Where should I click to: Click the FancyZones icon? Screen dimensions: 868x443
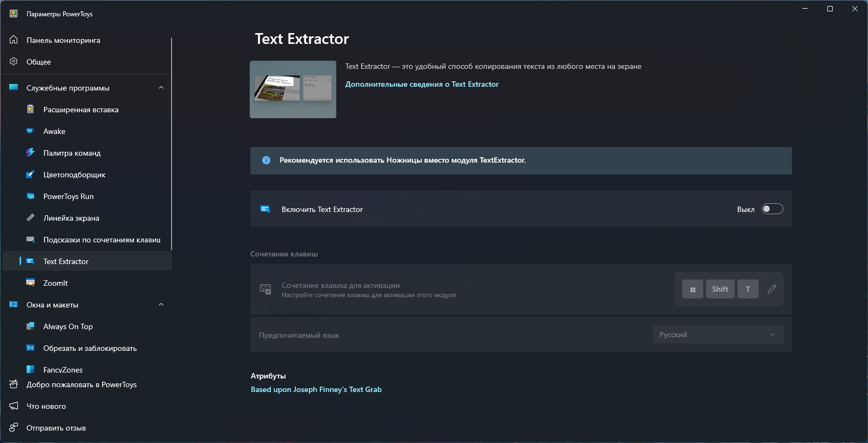coord(30,369)
